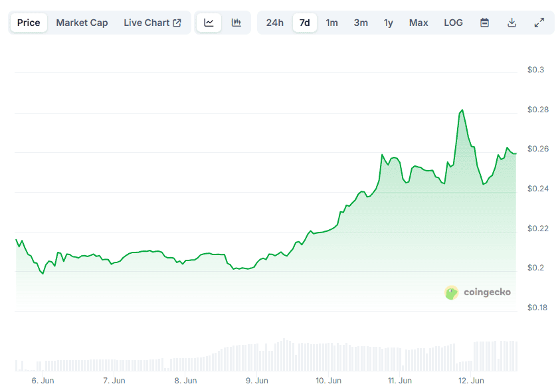
Task: Click the $0.18 axis label
Action: click(537, 308)
